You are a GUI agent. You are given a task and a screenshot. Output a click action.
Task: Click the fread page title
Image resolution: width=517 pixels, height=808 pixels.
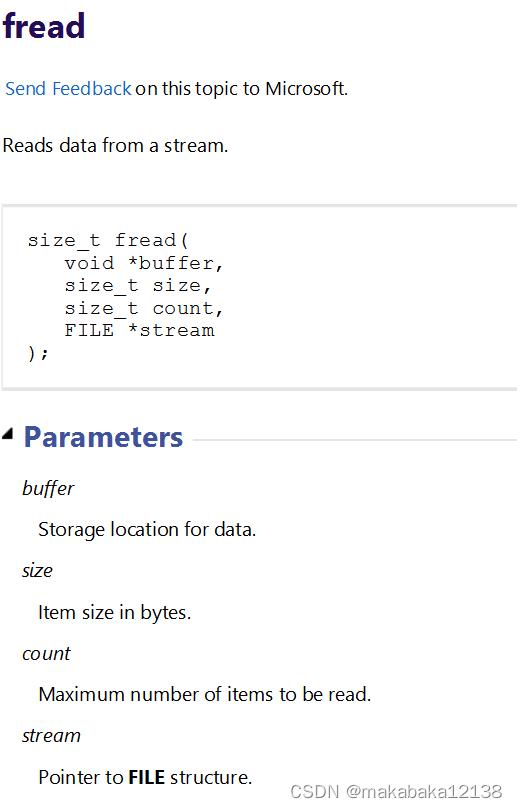pyautogui.click(x=44, y=26)
